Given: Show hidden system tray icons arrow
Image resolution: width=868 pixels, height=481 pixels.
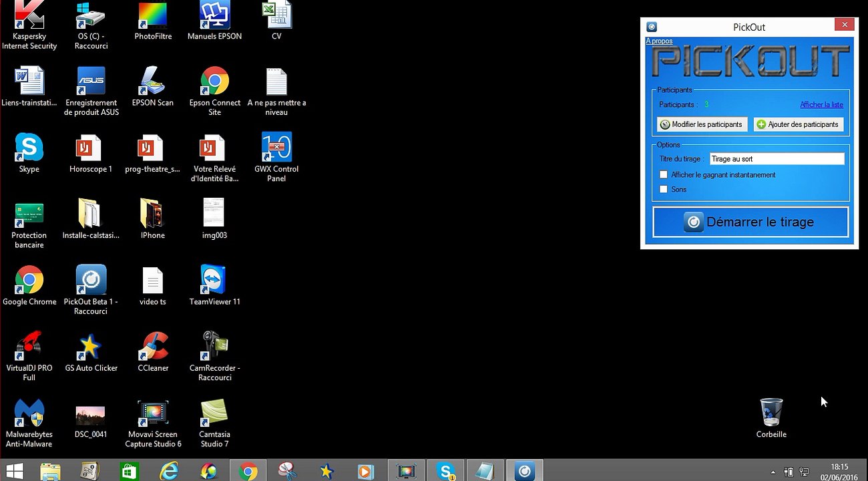Looking at the screenshot, I should click(x=773, y=472).
